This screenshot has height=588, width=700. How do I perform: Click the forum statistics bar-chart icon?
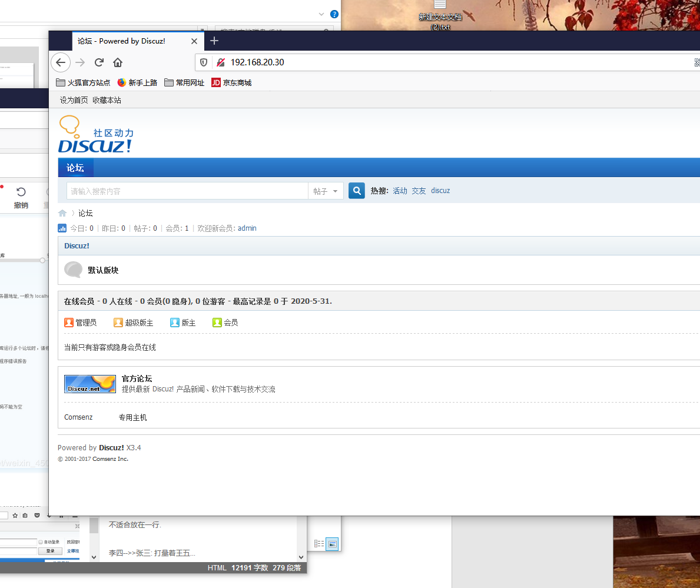pyautogui.click(x=62, y=228)
